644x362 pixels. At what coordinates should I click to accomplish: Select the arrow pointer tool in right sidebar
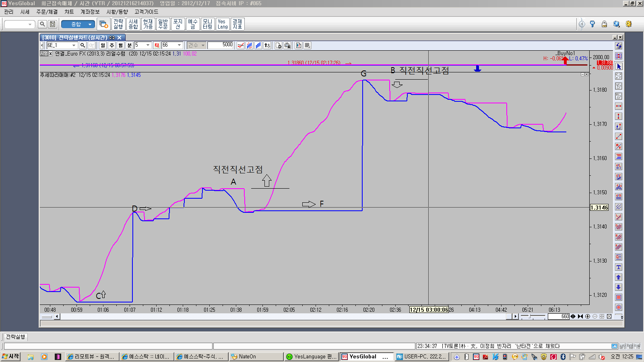click(x=619, y=66)
